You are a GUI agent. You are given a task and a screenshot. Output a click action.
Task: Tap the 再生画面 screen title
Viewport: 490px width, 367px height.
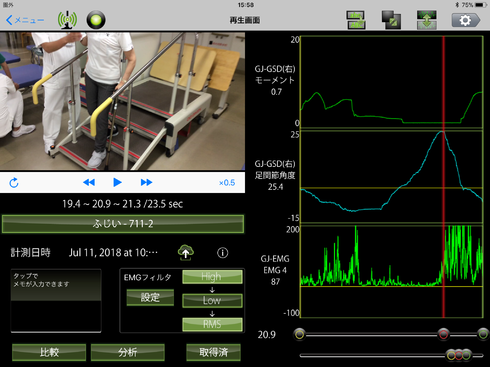pyautogui.click(x=245, y=20)
